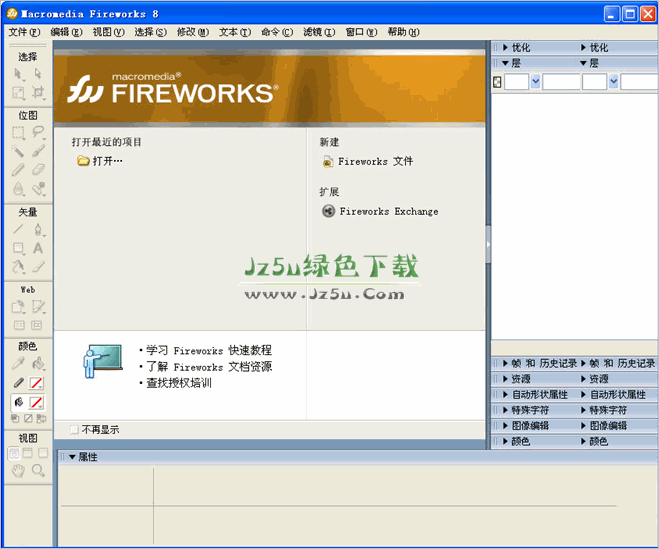Image resolution: width=659 pixels, height=549 pixels.
Task: Check the 不再显示 checkbox
Action: (74, 430)
